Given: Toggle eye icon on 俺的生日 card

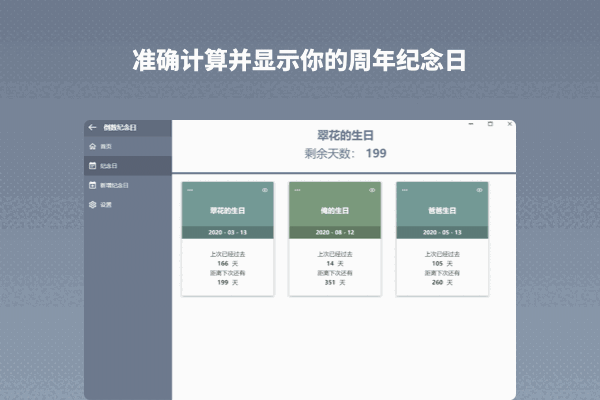Looking at the screenshot, I should tap(372, 190).
